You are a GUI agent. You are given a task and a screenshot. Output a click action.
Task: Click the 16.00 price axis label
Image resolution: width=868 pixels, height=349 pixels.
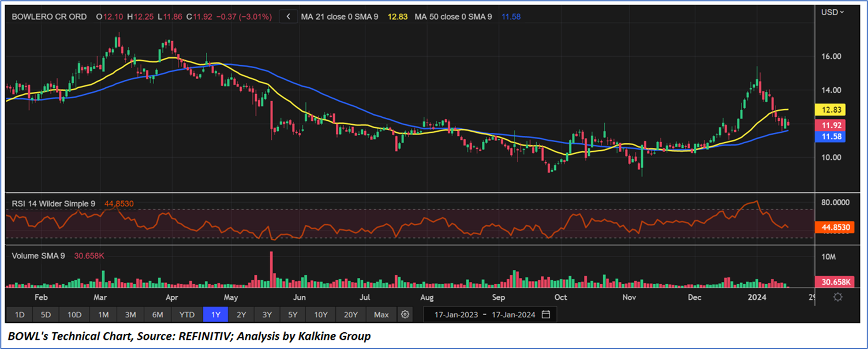(x=831, y=57)
